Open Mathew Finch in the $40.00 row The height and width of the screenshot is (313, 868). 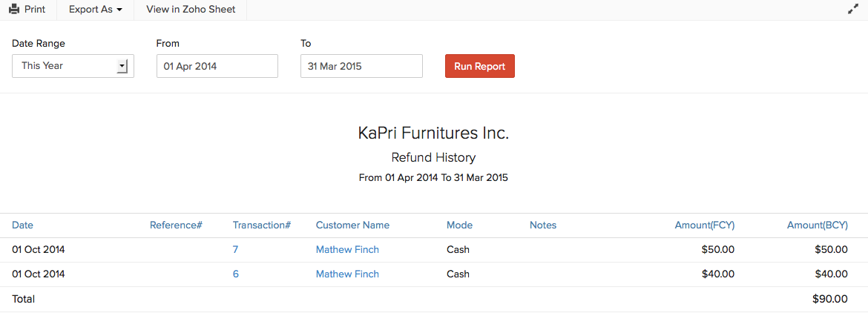(x=347, y=274)
